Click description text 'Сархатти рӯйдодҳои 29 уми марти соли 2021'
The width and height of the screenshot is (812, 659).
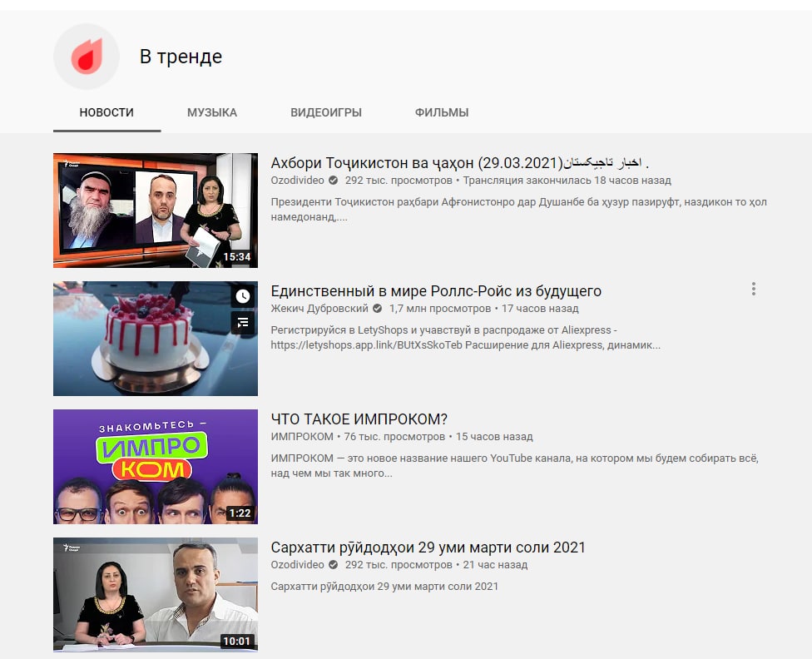point(384,587)
